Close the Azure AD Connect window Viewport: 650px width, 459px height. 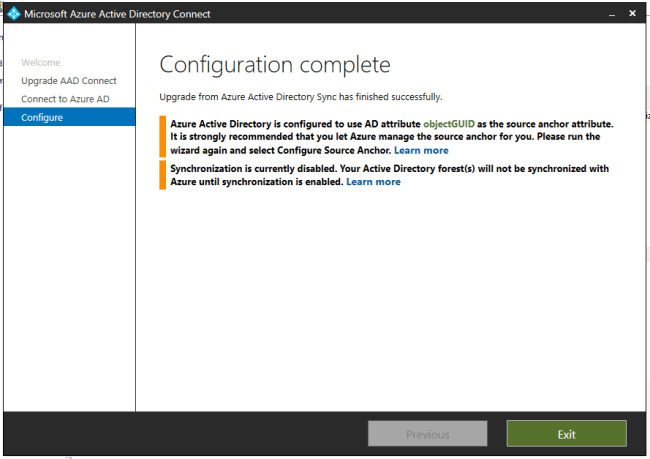pos(632,14)
